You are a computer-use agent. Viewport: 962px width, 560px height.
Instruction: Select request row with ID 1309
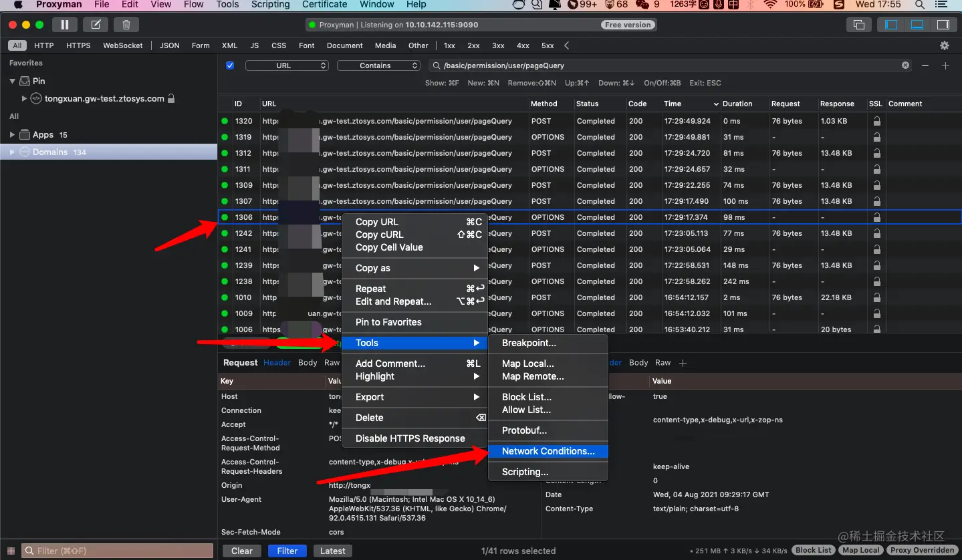click(x=589, y=185)
